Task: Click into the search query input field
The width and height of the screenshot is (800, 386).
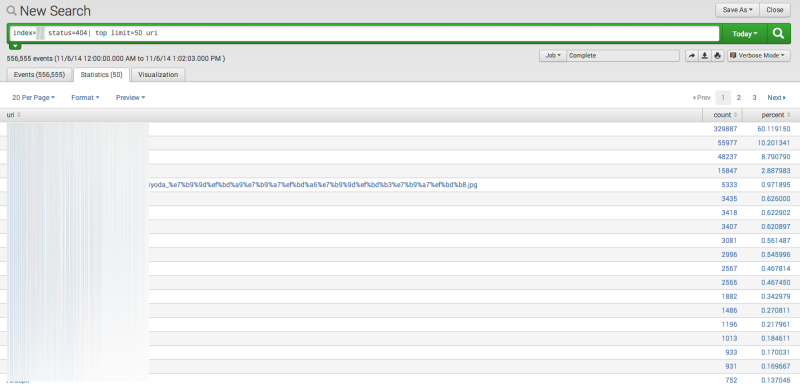Action: 364,33
